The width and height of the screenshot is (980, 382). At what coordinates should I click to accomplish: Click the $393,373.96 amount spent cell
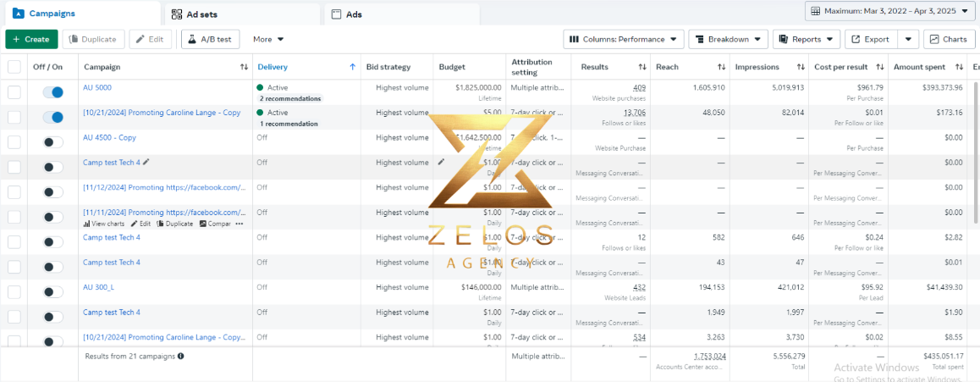pyautogui.click(x=942, y=87)
